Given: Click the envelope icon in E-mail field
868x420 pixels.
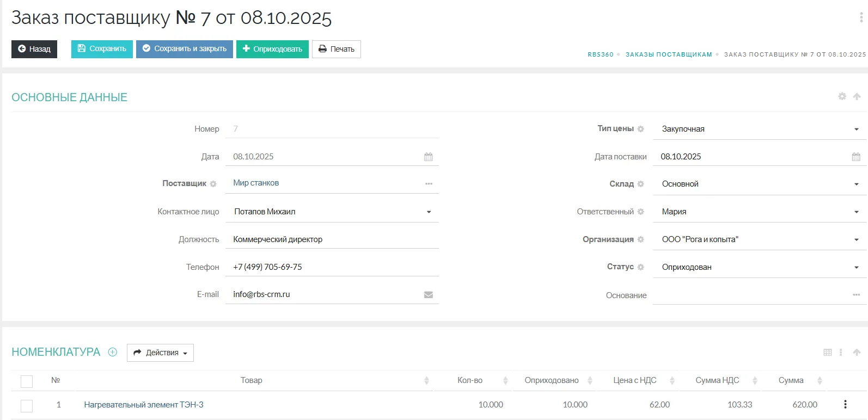Looking at the screenshot, I should pyautogui.click(x=429, y=295).
